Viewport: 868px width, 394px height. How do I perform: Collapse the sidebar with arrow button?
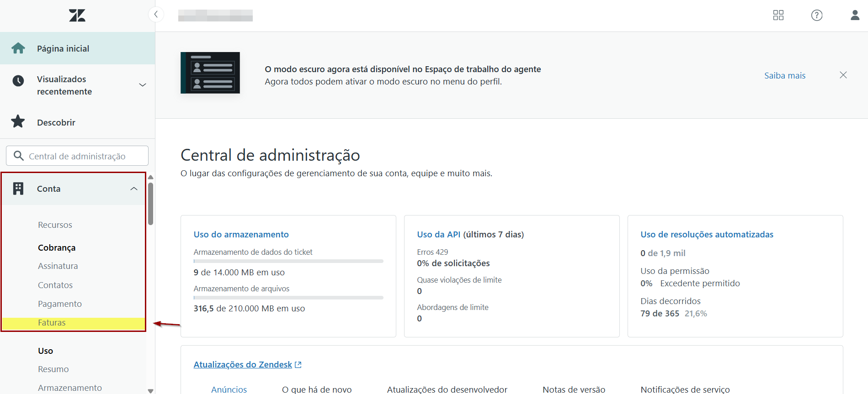(x=156, y=15)
